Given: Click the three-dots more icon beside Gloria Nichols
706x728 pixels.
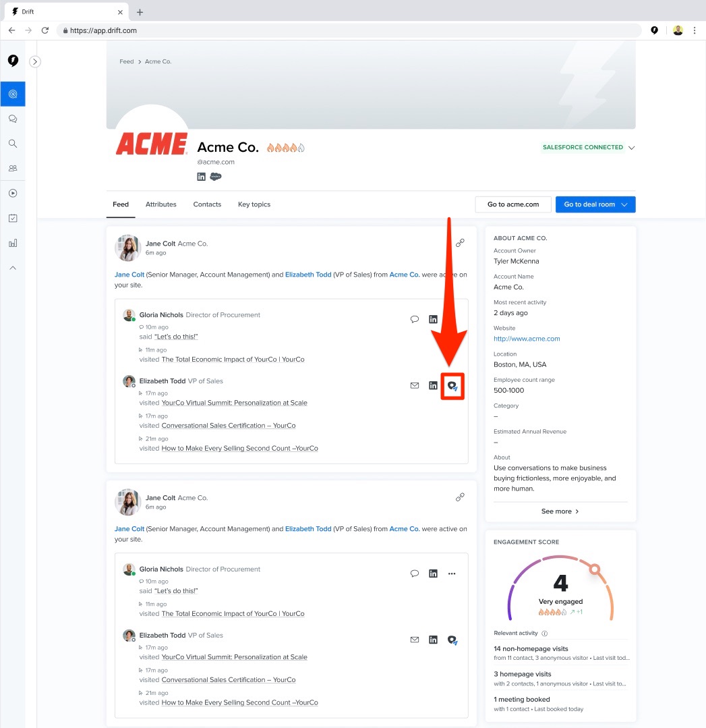Looking at the screenshot, I should 452,573.
